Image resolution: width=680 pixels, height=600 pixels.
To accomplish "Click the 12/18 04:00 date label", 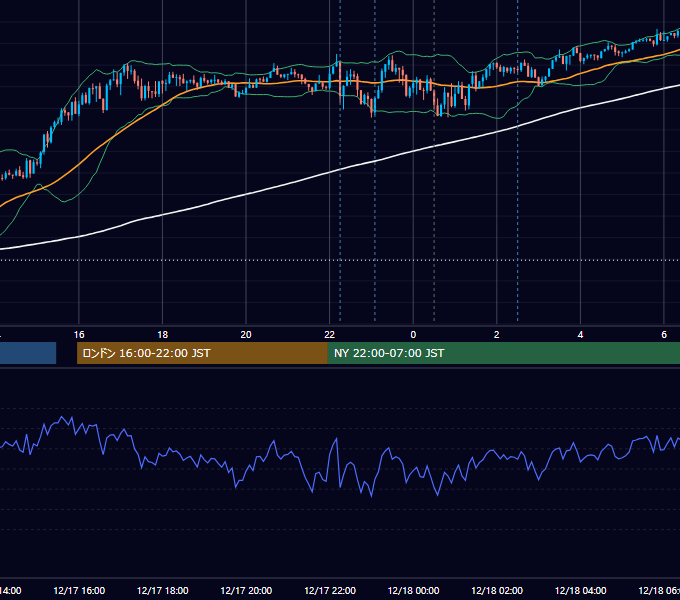I will pyautogui.click(x=580, y=591).
